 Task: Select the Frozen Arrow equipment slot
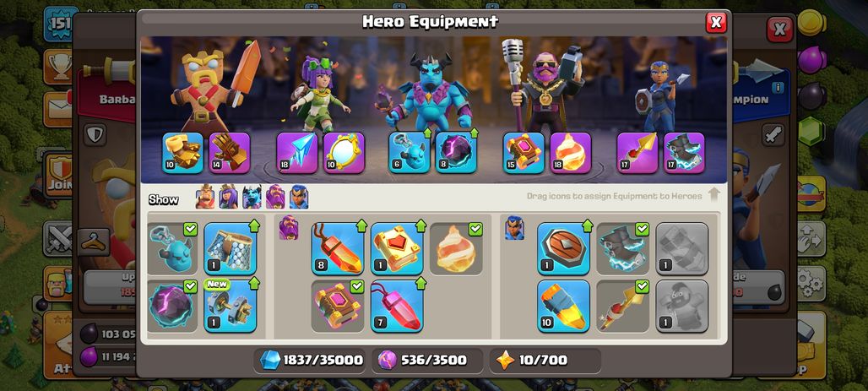point(297,153)
